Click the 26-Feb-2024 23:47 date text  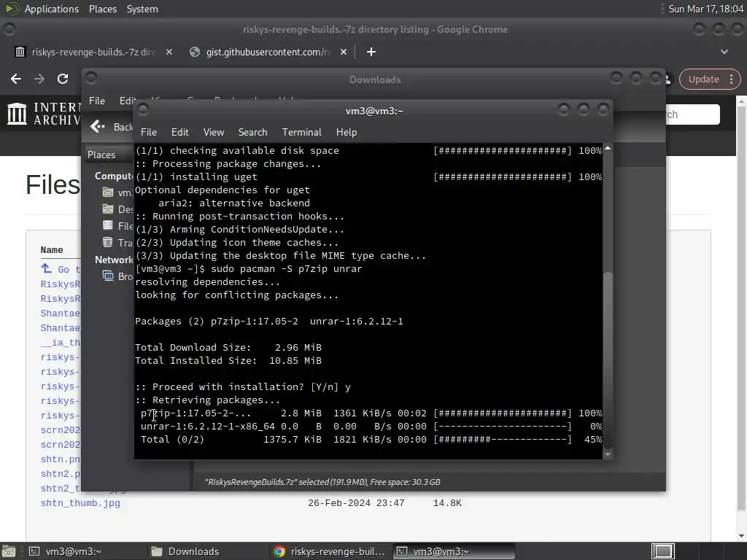356,503
